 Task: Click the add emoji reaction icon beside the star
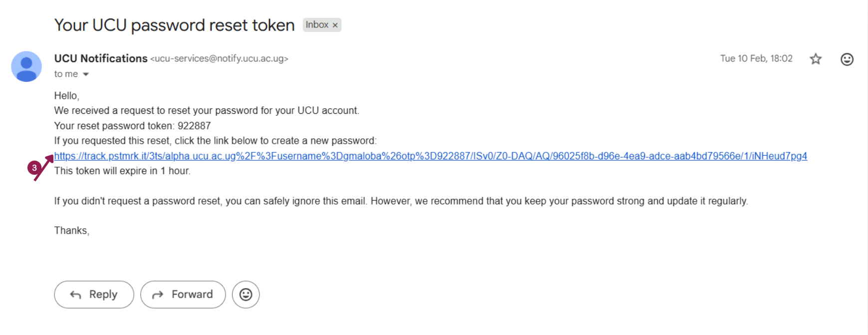(847, 59)
